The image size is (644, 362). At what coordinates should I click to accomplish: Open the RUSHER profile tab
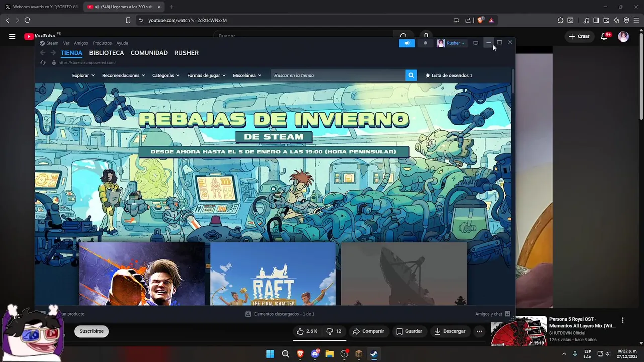click(x=187, y=53)
